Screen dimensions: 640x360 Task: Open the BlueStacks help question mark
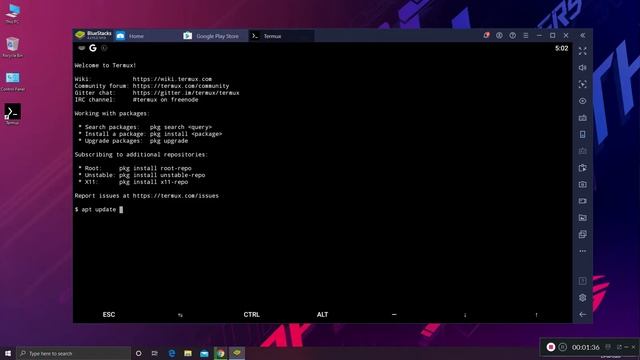(x=512, y=36)
